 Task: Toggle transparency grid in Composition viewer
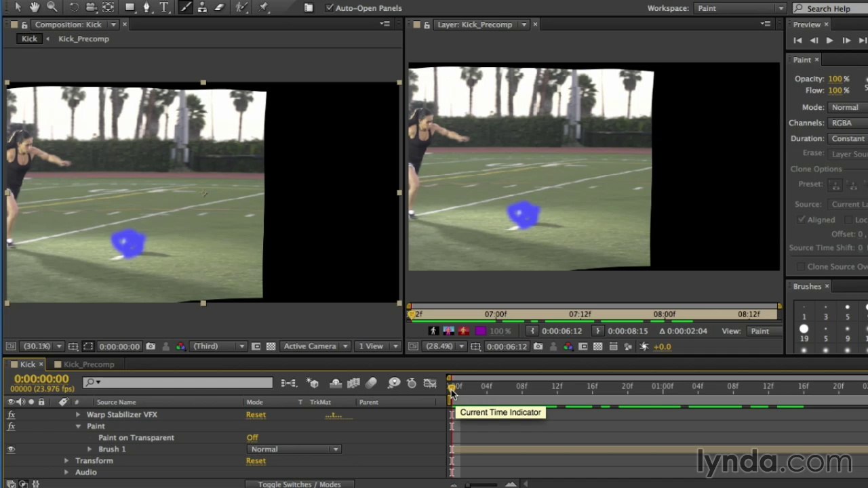click(271, 346)
